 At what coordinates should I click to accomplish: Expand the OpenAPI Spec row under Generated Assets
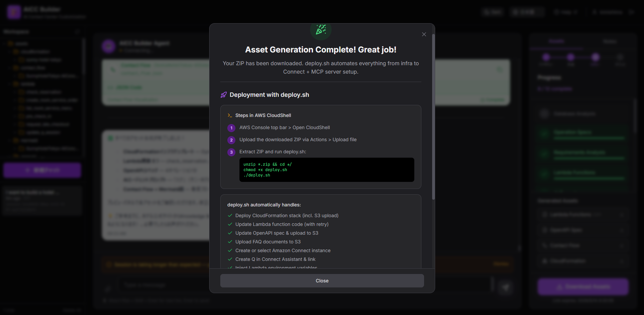583,230
